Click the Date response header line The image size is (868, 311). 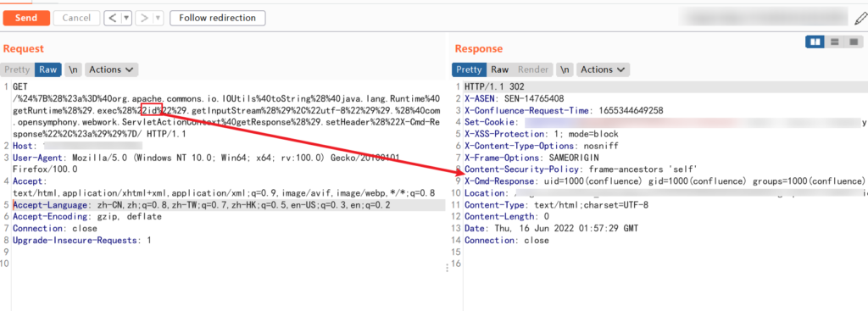(551, 229)
